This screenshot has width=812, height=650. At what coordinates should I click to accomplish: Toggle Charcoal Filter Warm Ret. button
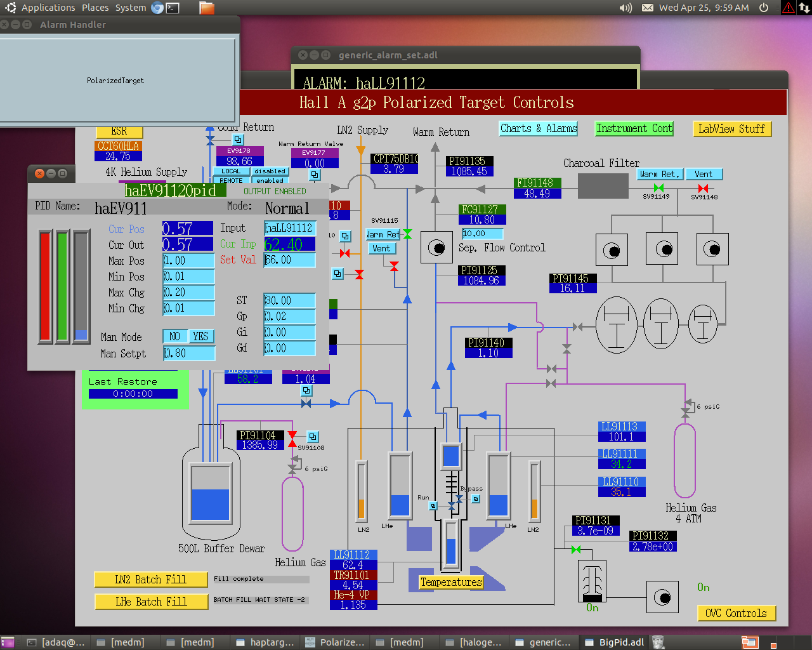tap(660, 174)
